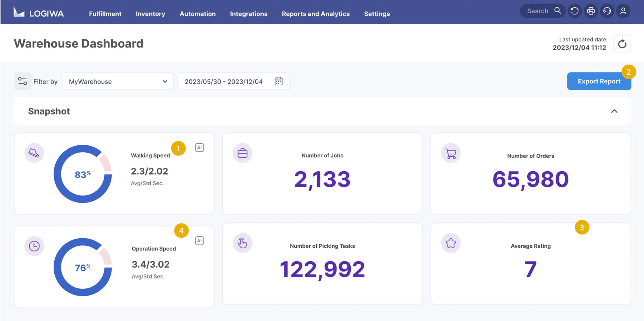Open the MyWarehouse filter dropdown

[118, 82]
